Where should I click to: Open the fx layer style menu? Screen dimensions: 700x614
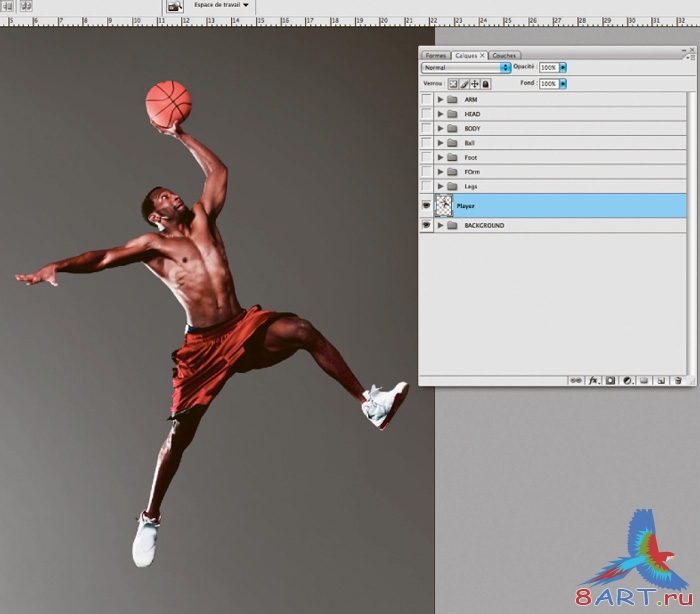593,380
